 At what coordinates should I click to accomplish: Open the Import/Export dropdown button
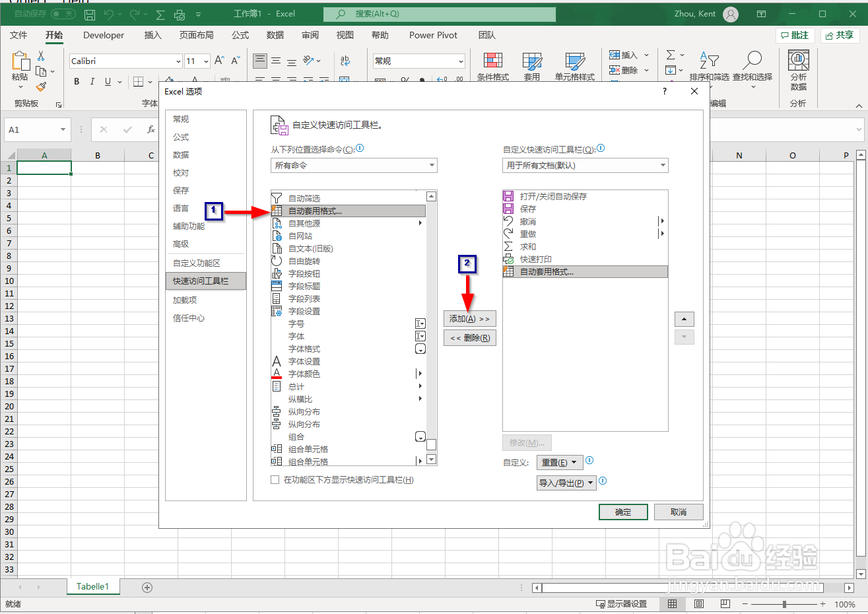(566, 483)
